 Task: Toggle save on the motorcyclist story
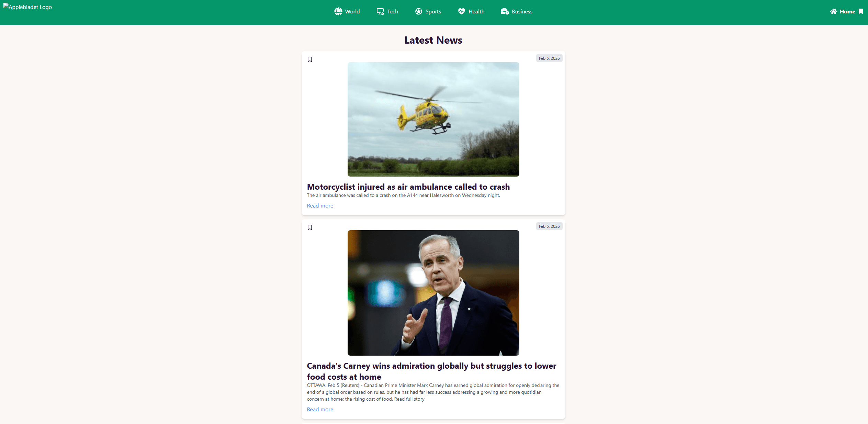310,59
